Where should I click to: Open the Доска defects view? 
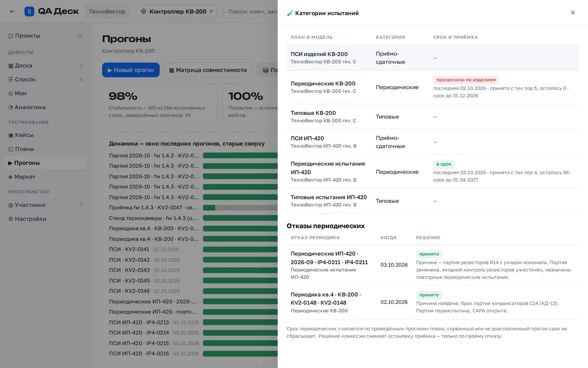tap(46, 66)
